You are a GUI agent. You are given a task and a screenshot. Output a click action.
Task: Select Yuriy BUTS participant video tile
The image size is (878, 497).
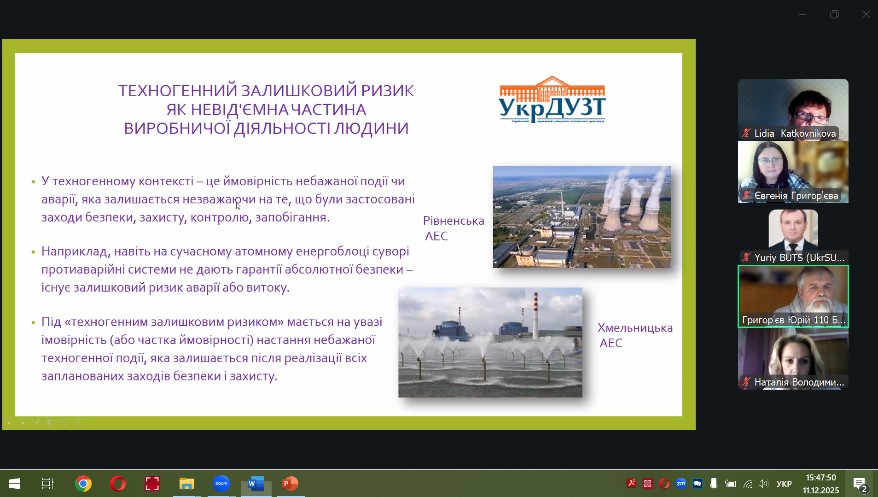[x=793, y=234]
